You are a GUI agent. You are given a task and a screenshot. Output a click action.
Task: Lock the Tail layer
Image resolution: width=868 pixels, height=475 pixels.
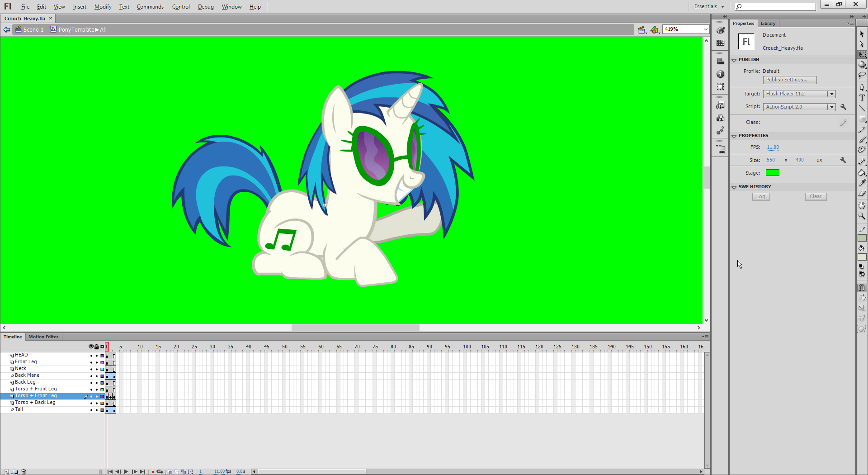96,410
